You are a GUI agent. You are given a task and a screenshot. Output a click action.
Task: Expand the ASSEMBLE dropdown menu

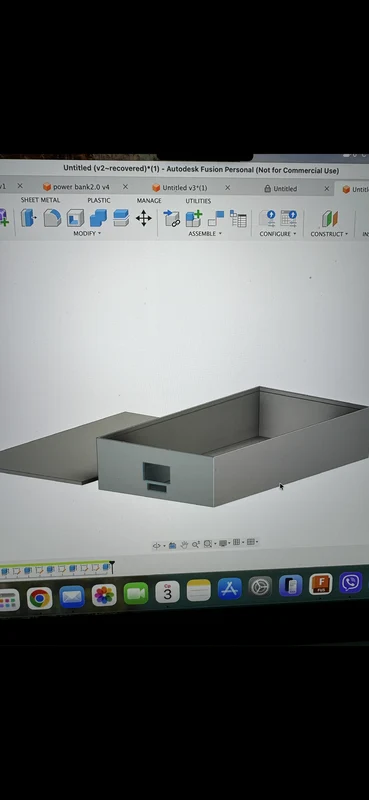(x=205, y=234)
